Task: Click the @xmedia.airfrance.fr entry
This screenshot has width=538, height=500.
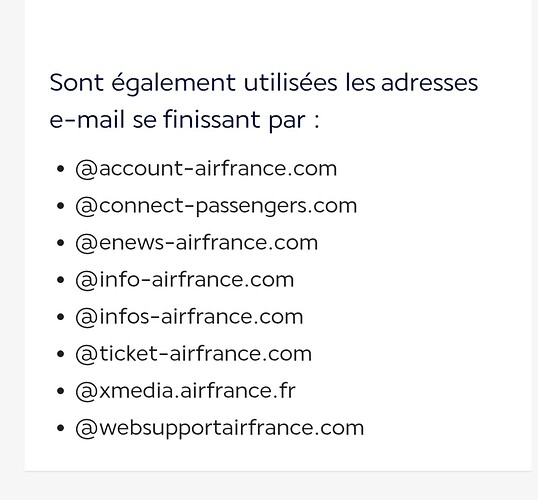Action: pyautogui.click(x=185, y=391)
